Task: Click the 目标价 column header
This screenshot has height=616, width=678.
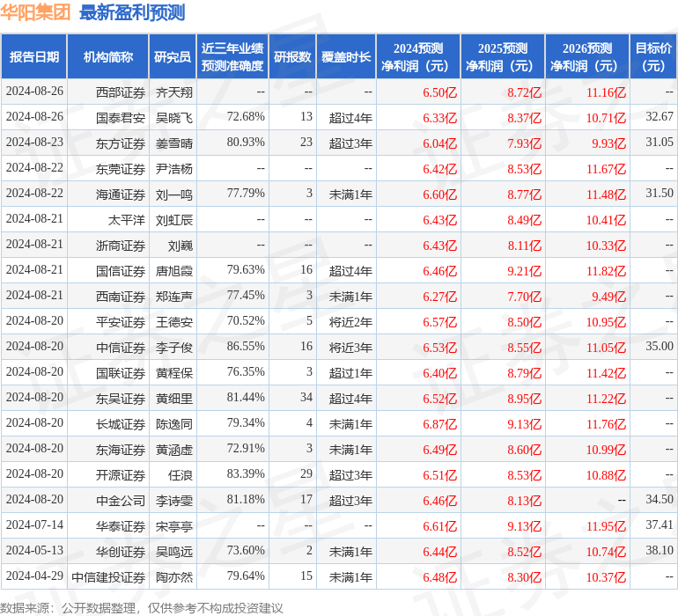Action: [653, 57]
